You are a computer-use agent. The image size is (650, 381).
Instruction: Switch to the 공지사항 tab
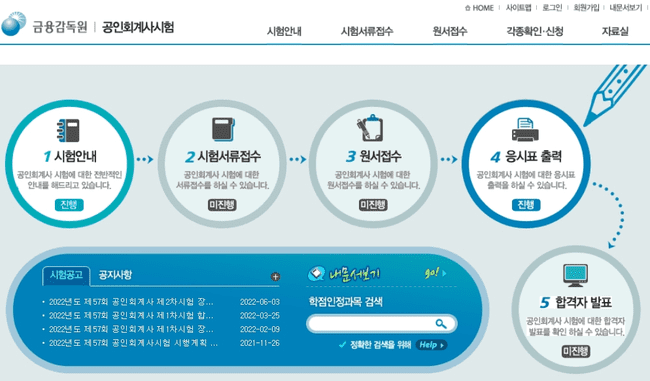115,275
